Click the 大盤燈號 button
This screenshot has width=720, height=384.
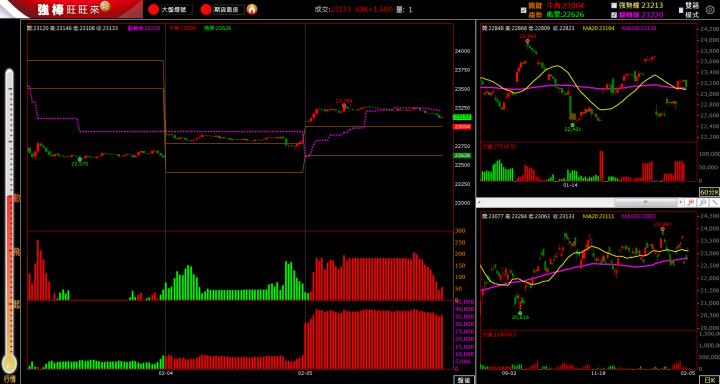pos(177,9)
